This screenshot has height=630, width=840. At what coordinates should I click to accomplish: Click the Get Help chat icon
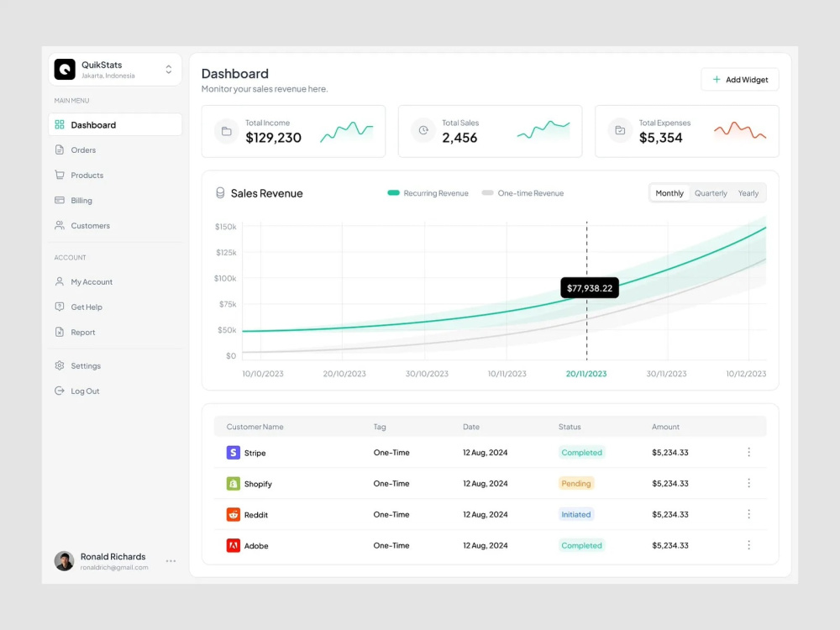point(60,307)
